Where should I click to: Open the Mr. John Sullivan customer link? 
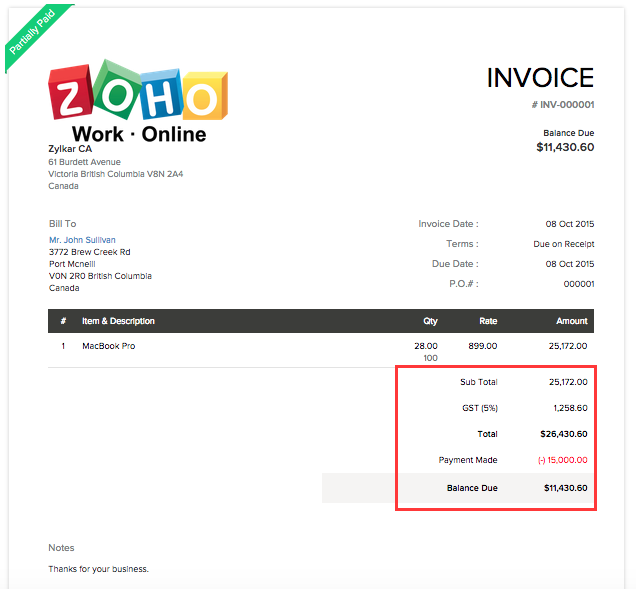[82, 240]
